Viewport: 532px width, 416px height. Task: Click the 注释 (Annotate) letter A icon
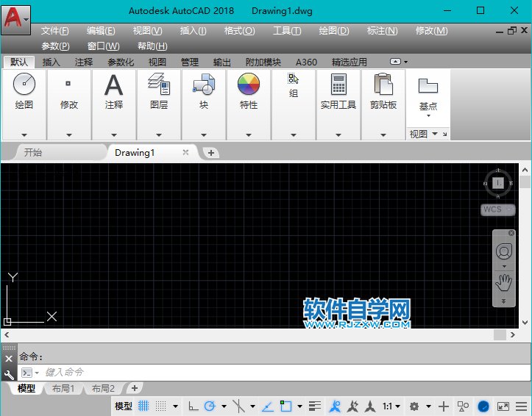tap(113, 85)
